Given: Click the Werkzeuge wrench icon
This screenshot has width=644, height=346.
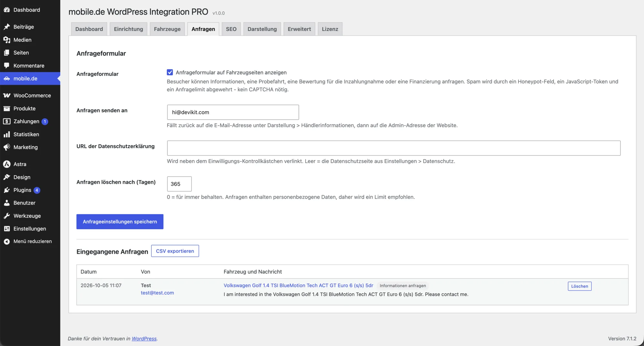Looking at the screenshot, I should pos(7,216).
